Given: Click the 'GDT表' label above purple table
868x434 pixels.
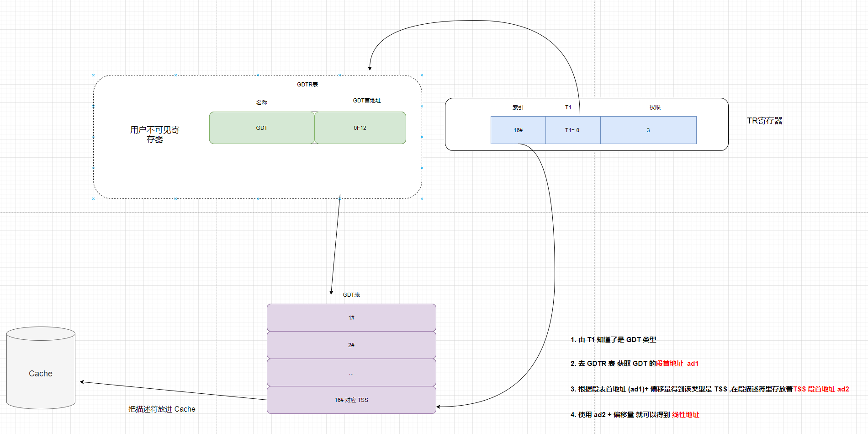Looking at the screenshot, I should tap(351, 295).
